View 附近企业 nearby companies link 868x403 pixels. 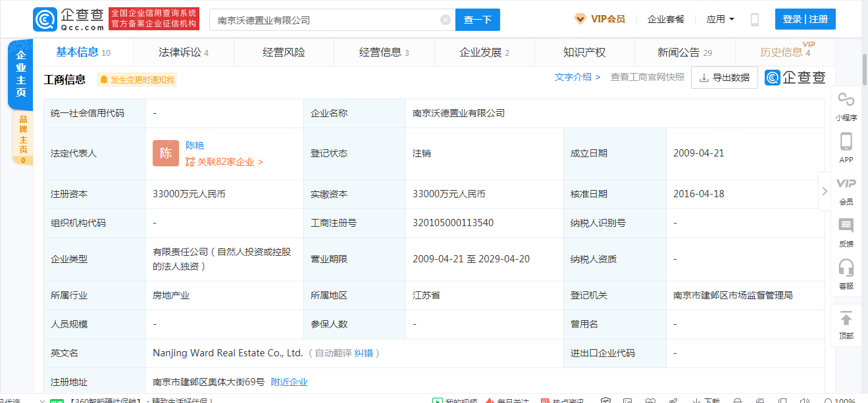tap(291, 381)
